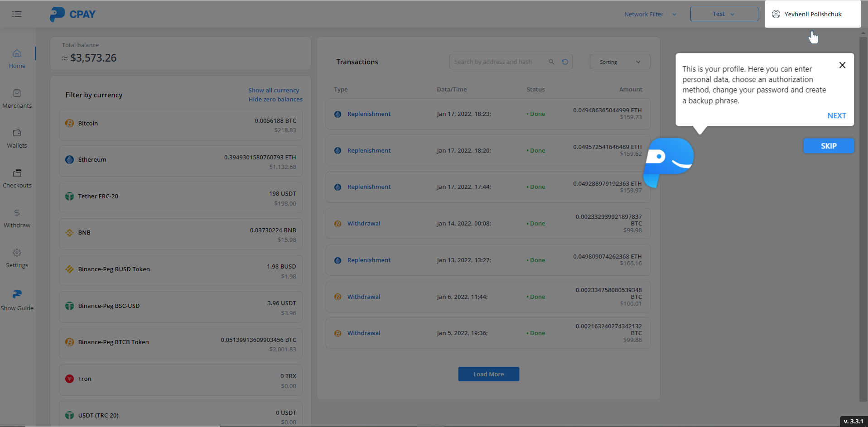Open the Test environment dropdown
Image resolution: width=868 pixels, height=427 pixels.
coord(723,14)
